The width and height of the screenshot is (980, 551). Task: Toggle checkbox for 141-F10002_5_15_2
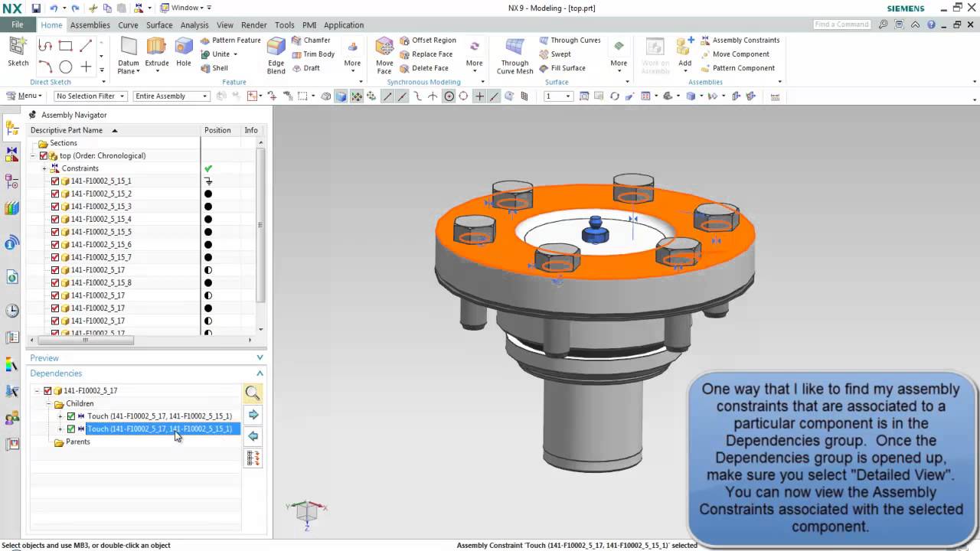[x=55, y=194]
